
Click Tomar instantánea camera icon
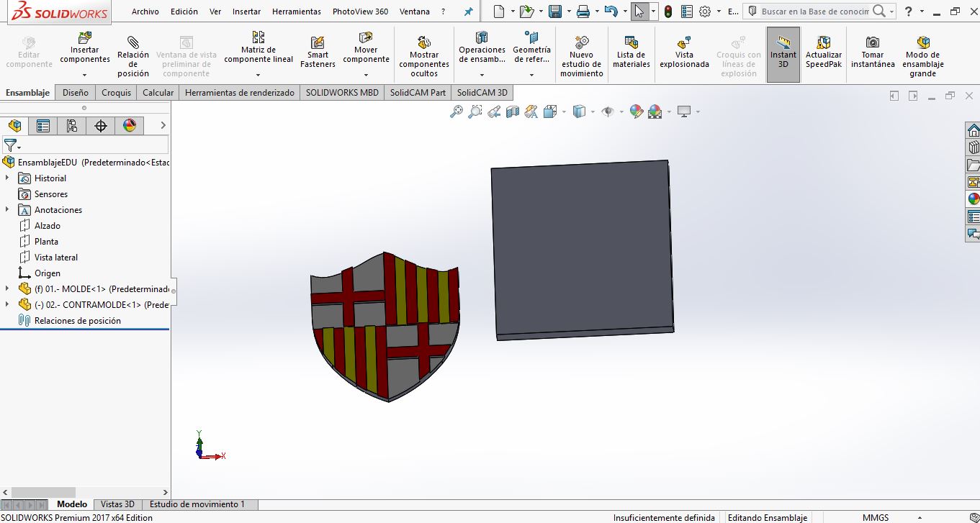point(873,52)
